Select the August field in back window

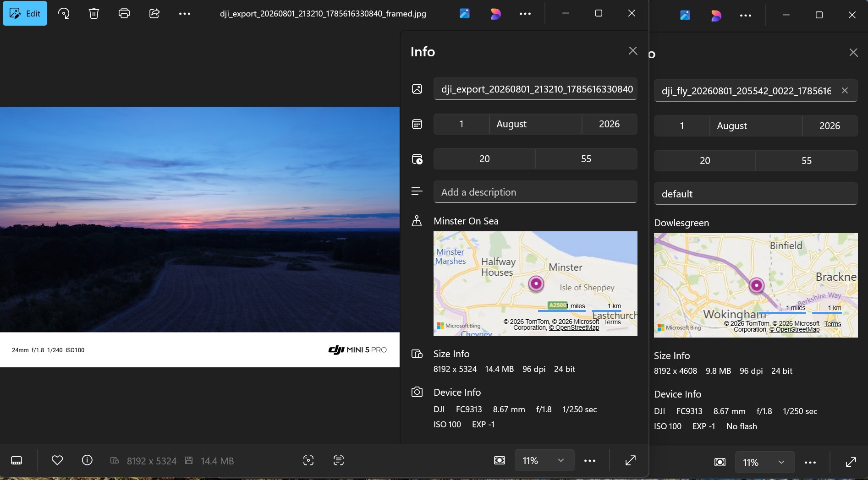756,126
